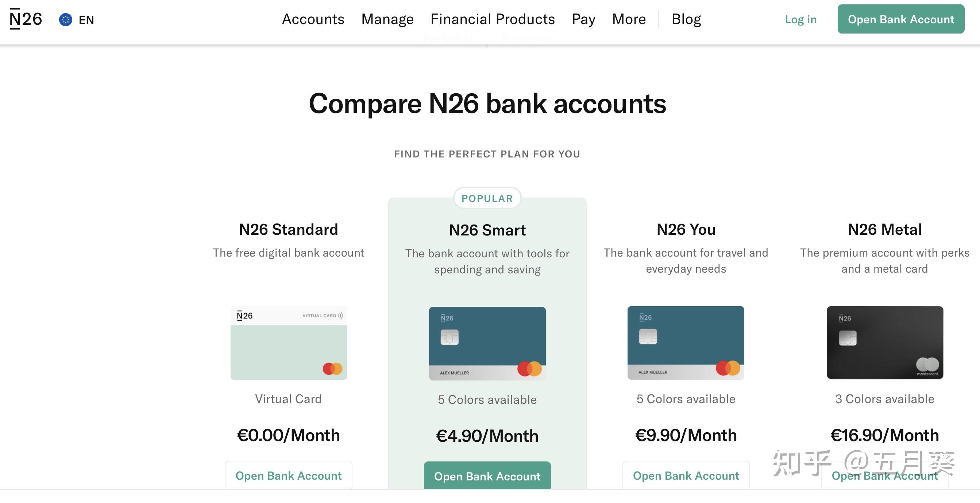Open a bank account for N26 Standard
Image resolution: width=980 pixels, height=503 pixels.
(x=288, y=475)
